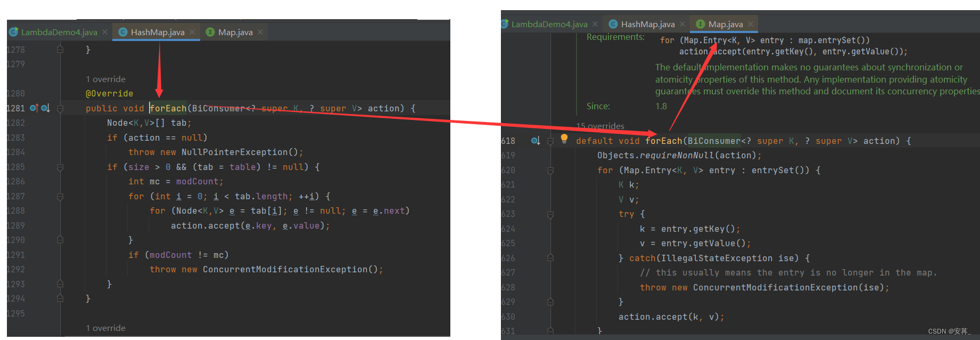Close HashMap.java tab in left editor
Screen dimensions: 980x340
click(x=192, y=32)
